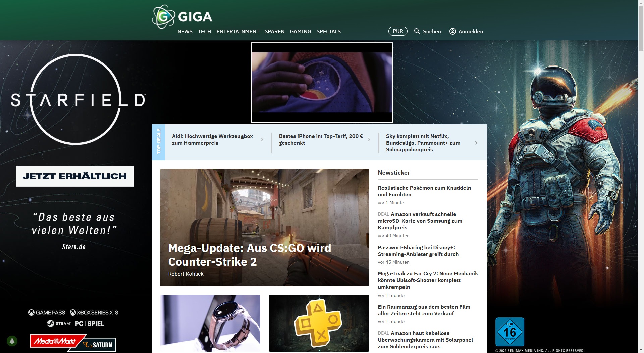Click the USK 16 age rating badge
644x353 pixels.
(510, 332)
